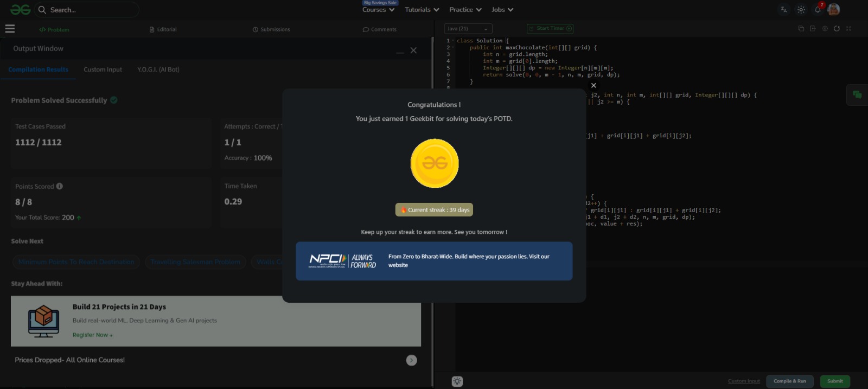The image size is (868, 389).
Task: Open the Tutorials dropdown menu
Action: coord(422,10)
